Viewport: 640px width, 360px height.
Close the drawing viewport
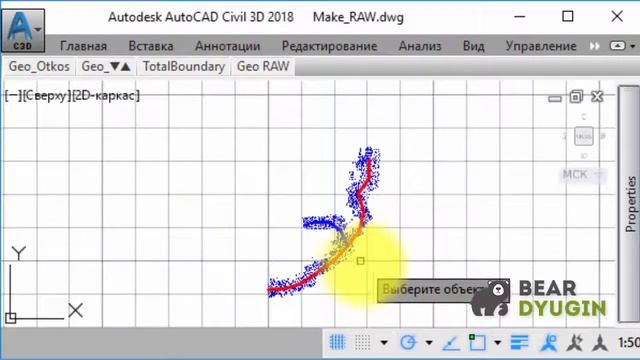(597, 97)
